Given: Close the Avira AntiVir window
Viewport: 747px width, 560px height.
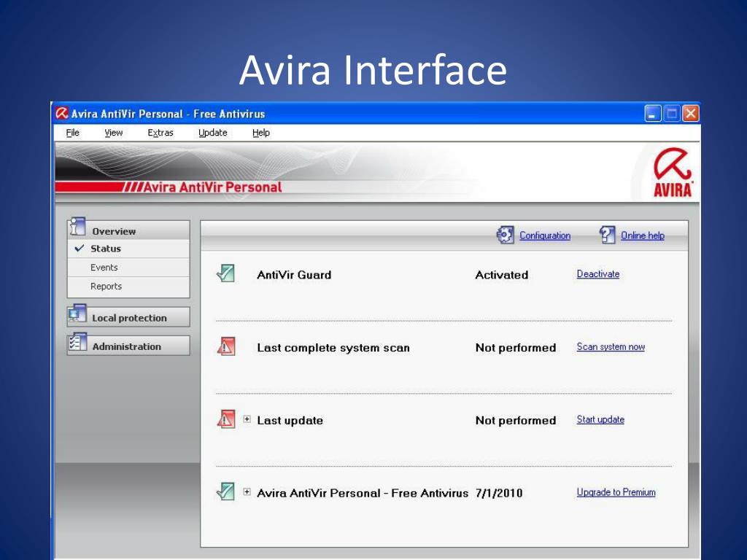Looking at the screenshot, I should click(690, 114).
